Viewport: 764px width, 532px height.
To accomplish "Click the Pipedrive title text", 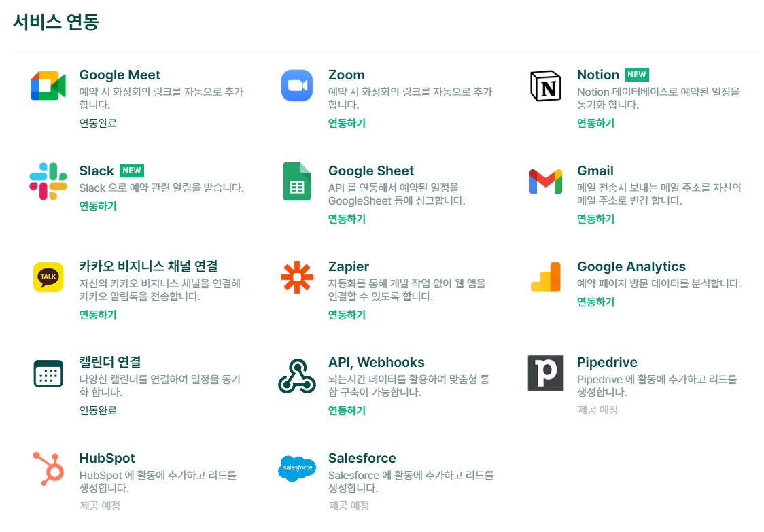I will point(607,362).
